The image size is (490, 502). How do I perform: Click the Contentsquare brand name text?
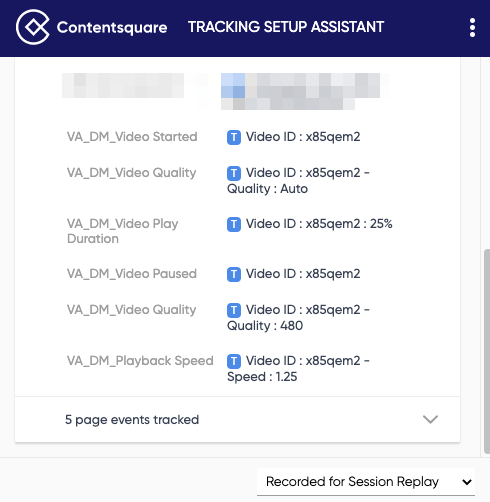[112, 28]
